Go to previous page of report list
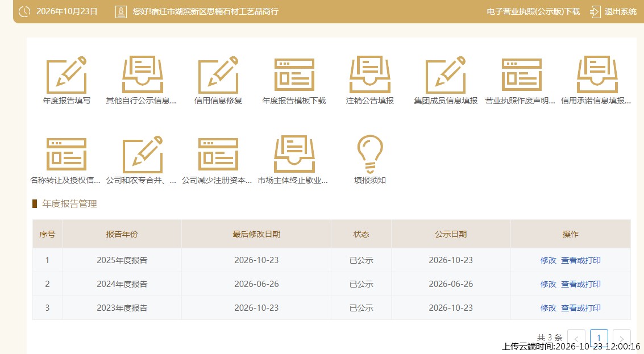The width and height of the screenshot is (644, 354). point(576,339)
